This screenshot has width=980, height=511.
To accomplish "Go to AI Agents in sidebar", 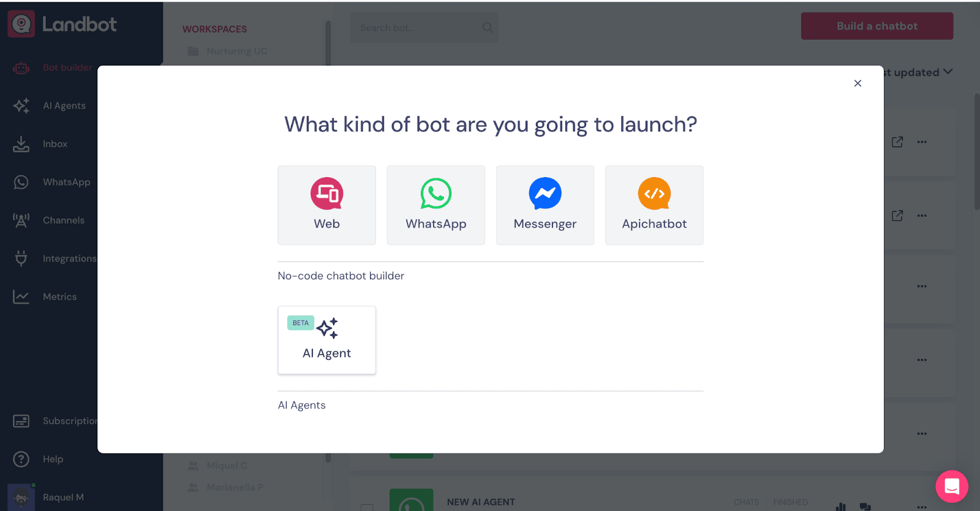I will [64, 106].
